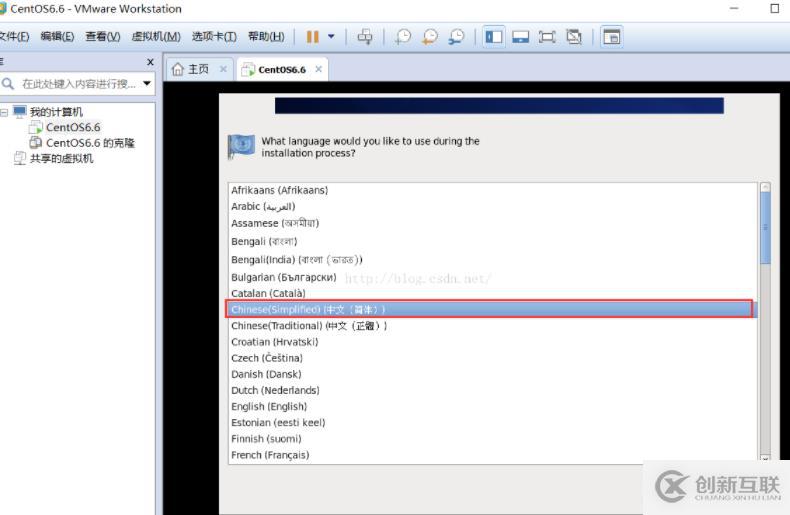The width and height of the screenshot is (790, 515).
Task: Select CentOS6.6 VM in the library
Action: [73, 127]
